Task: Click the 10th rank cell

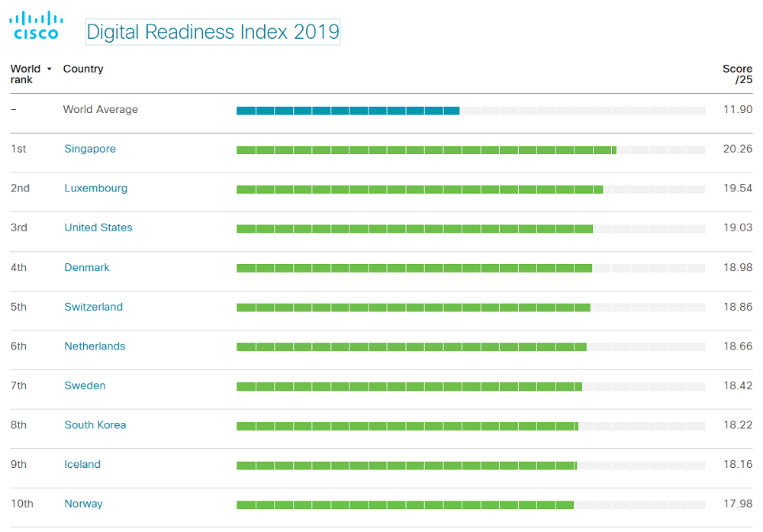Action: (x=22, y=505)
